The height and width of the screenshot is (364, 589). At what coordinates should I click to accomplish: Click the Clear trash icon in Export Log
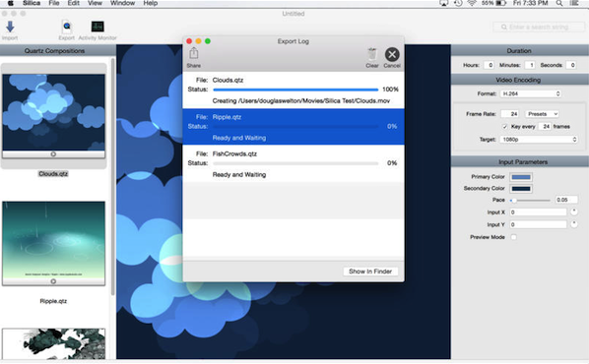tap(372, 54)
